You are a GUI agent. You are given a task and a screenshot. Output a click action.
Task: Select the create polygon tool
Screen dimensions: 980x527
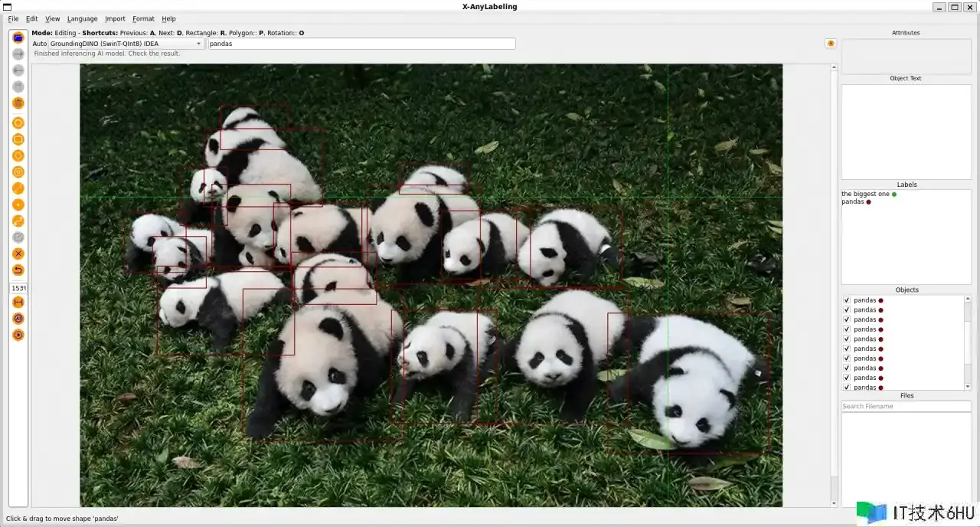(x=18, y=123)
